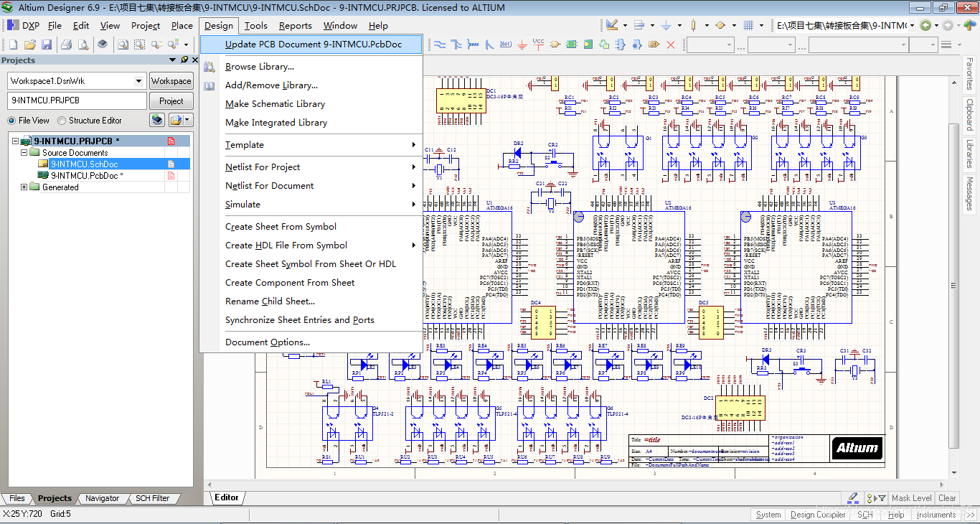Click the green navigate Back arrow
980x524 pixels.
(925, 25)
